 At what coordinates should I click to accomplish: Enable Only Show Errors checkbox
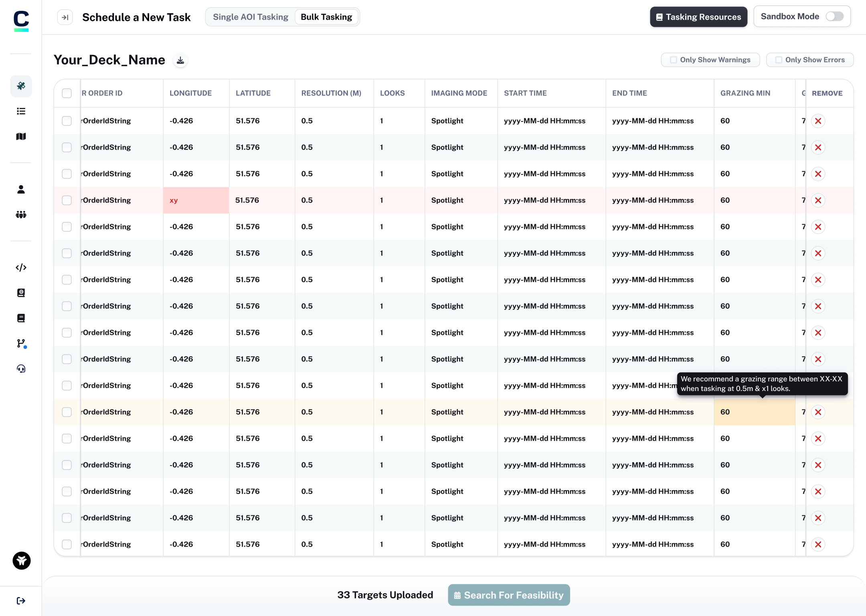(x=779, y=60)
